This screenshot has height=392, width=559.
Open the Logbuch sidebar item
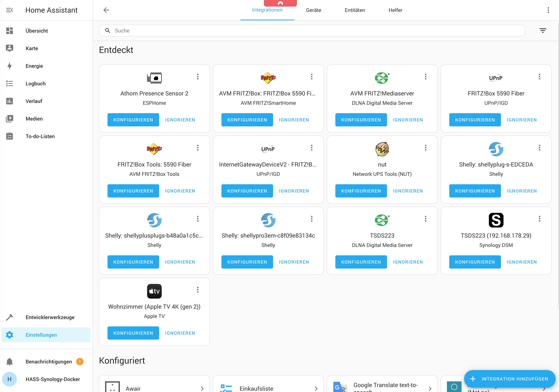(x=36, y=84)
